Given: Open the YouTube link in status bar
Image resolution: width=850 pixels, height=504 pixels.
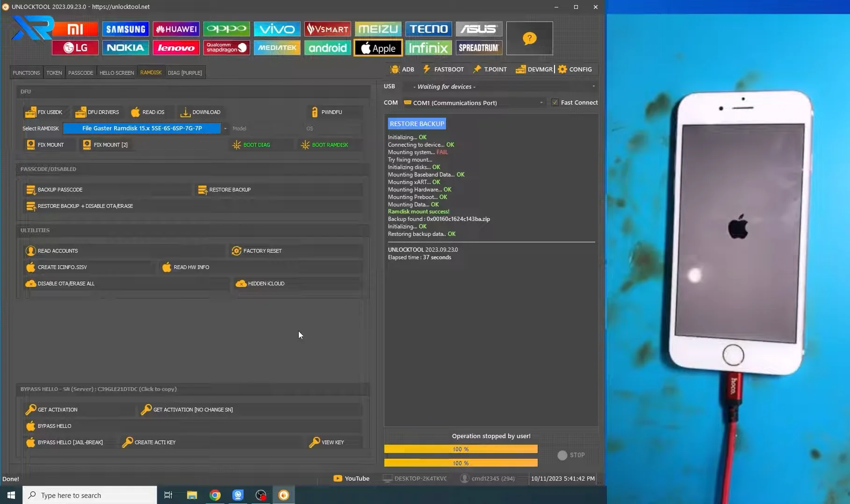Looking at the screenshot, I should [x=351, y=478].
